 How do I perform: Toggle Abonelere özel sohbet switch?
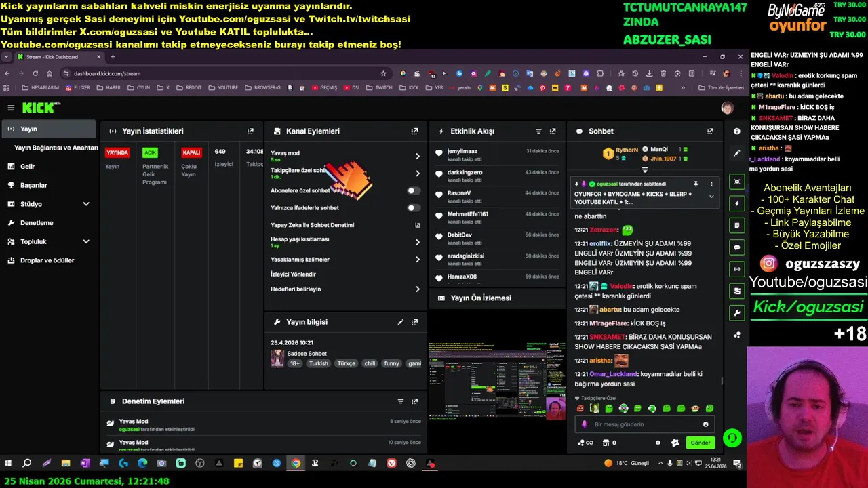(x=413, y=191)
